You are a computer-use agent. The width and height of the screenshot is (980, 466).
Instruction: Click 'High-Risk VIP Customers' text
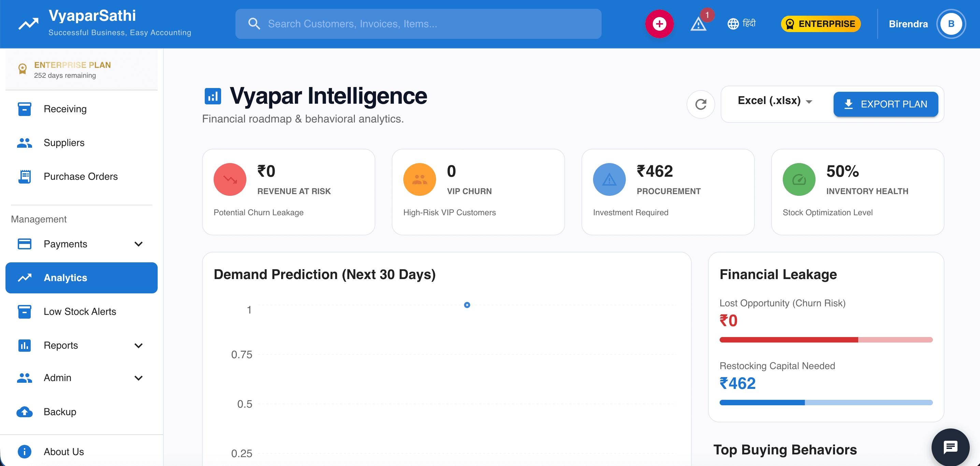tap(449, 213)
